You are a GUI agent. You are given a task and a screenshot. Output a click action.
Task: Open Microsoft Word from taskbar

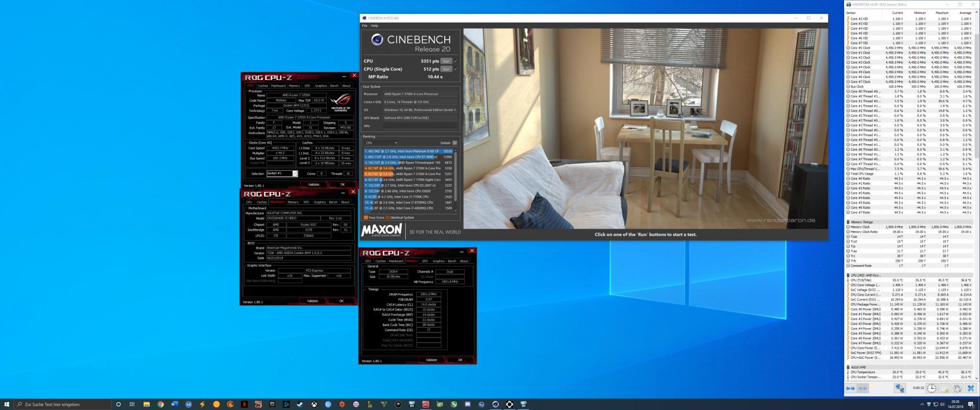click(x=174, y=404)
